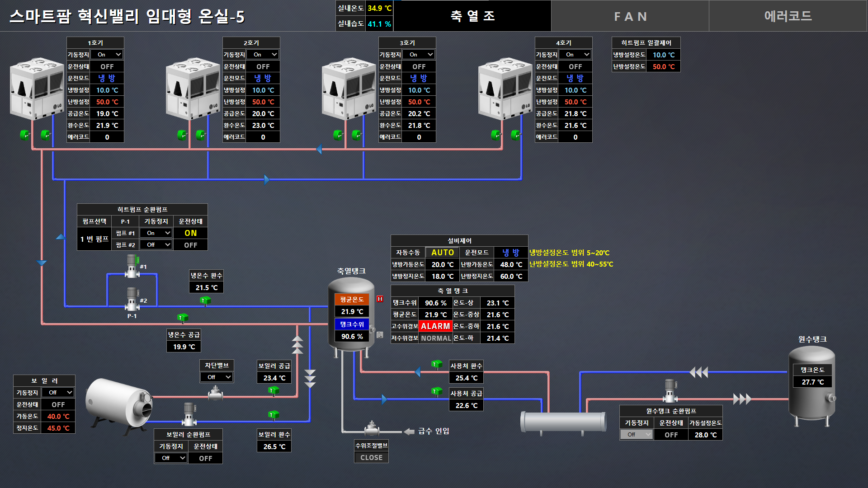Toggle the AUTO mode button in 설비제어
This screenshot has width=868, height=488.
coord(442,253)
